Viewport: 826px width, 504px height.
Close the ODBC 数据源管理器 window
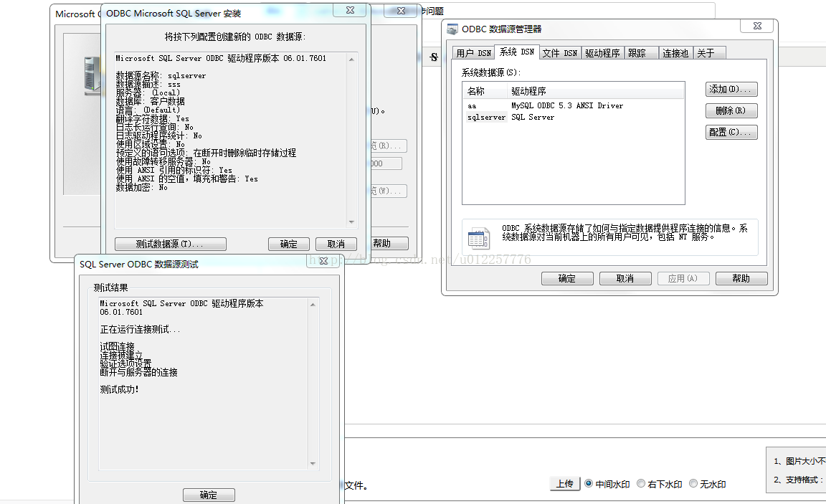[757, 26]
